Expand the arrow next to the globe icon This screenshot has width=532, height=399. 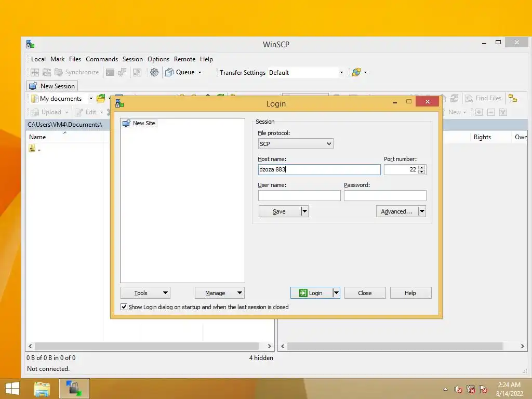click(x=365, y=73)
